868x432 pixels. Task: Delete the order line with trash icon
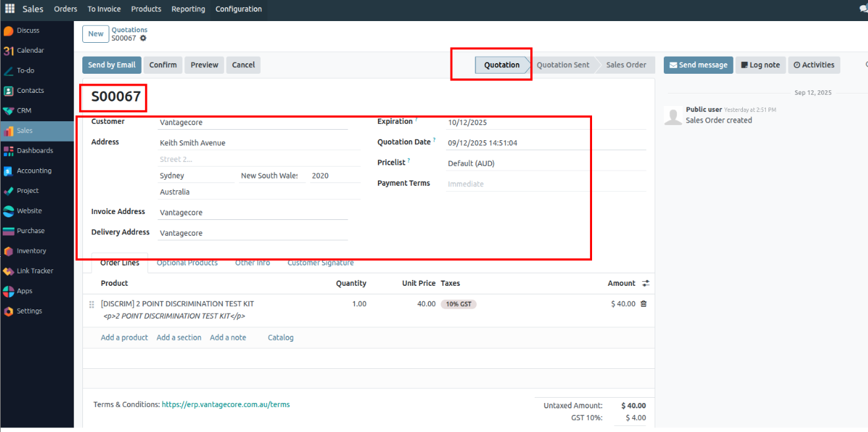pyautogui.click(x=643, y=304)
